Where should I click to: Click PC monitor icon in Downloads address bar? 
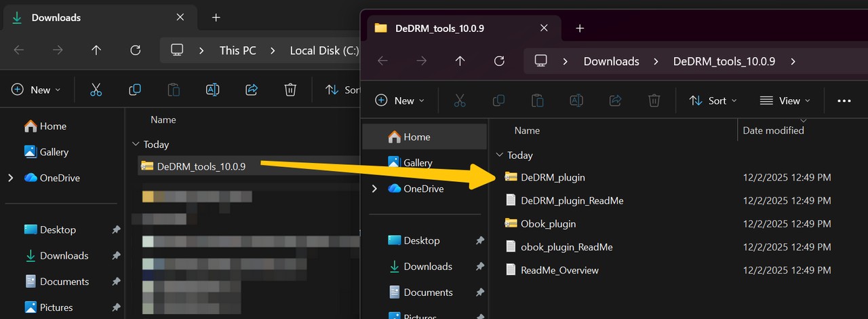[177, 50]
